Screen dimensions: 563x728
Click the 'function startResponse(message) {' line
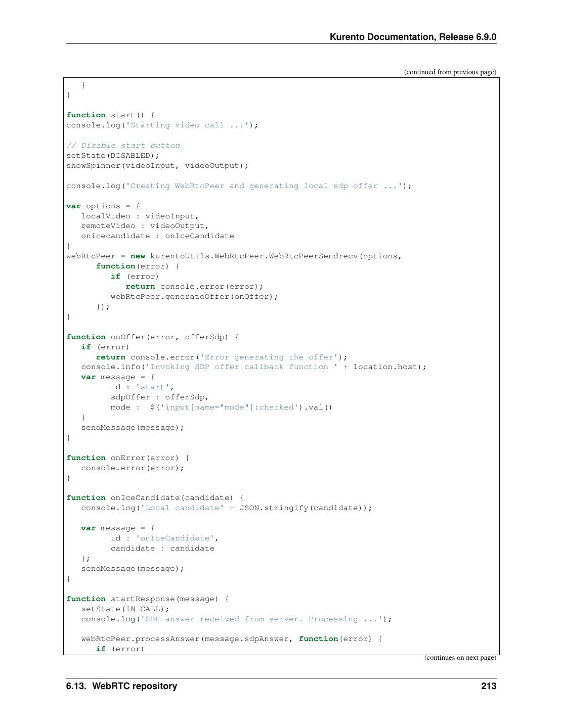pos(148,599)
